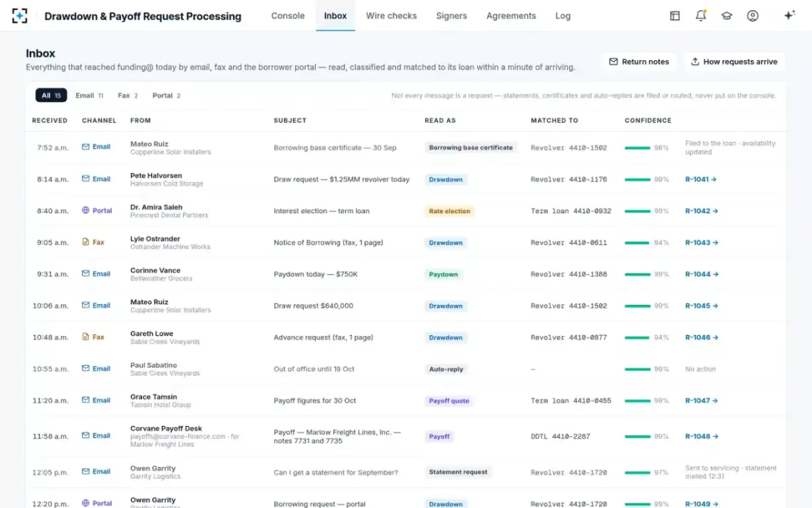
Task: Open the sparkle assistant icon
Action: (789, 16)
